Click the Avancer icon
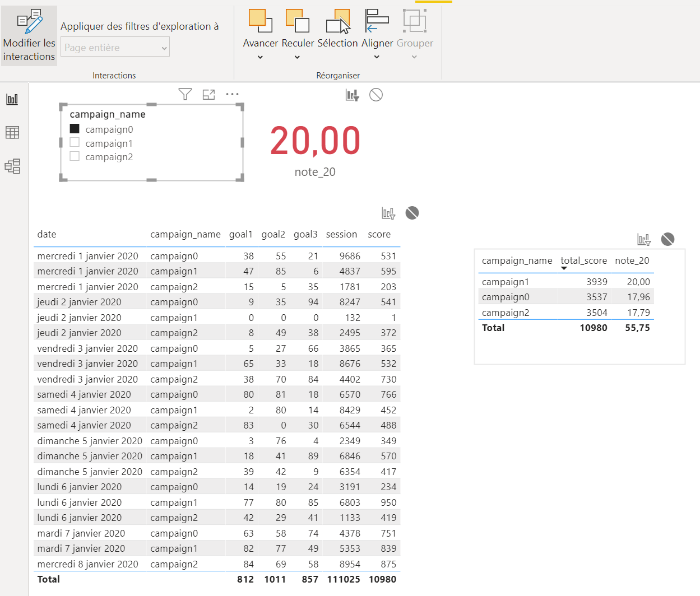 (261, 21)
